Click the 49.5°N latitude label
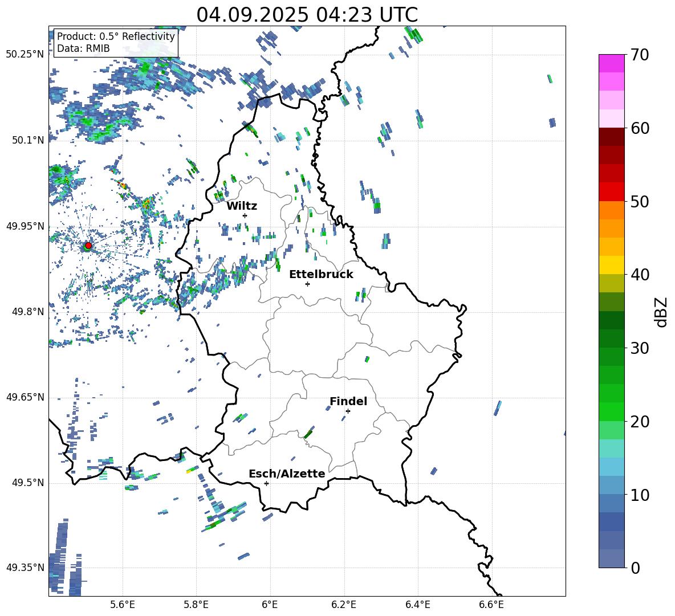Screen dimensions: 675x616 (28, 483)
